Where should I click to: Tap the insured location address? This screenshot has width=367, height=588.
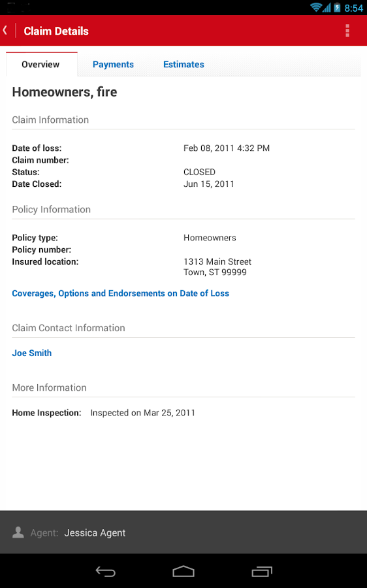(217, 267)
